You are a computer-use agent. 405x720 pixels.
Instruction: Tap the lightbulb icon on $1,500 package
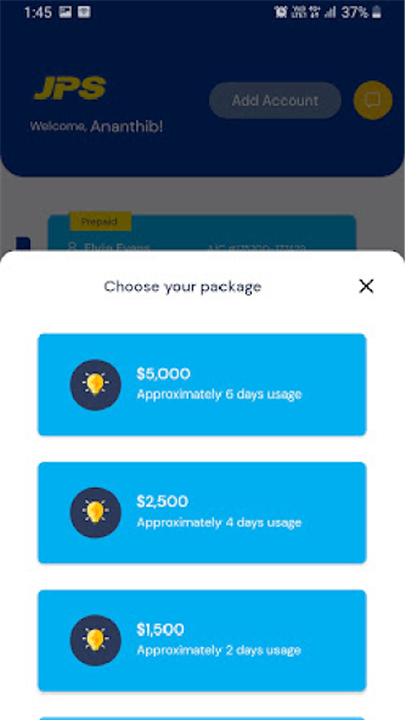[96, 640]
